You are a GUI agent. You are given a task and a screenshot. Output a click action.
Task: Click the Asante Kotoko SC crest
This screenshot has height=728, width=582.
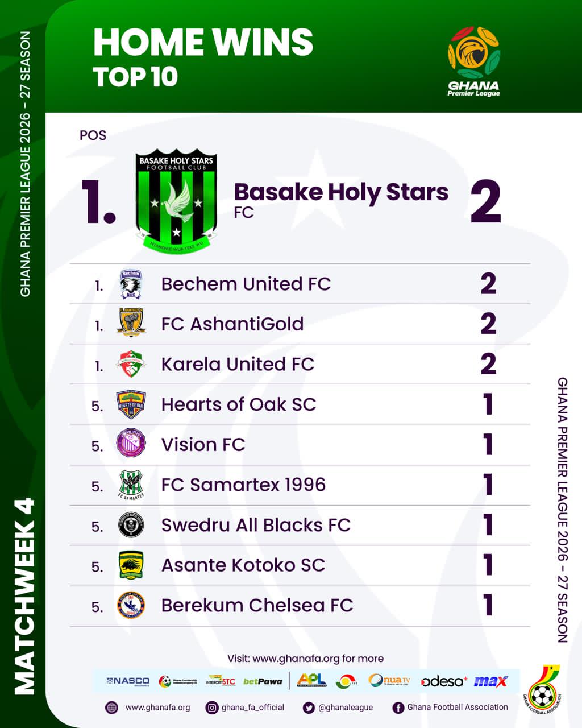coord(131,565)
